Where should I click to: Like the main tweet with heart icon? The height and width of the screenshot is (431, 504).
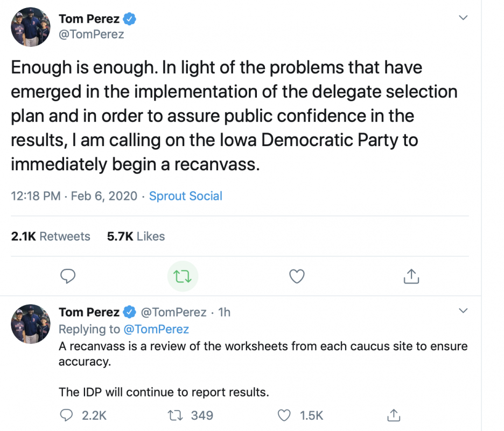tap(297, 276)
